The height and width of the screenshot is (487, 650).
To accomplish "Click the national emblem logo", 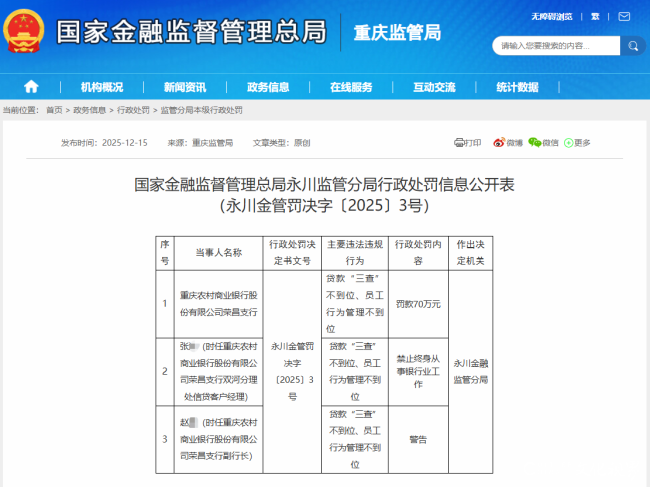I will pos(24,31).
